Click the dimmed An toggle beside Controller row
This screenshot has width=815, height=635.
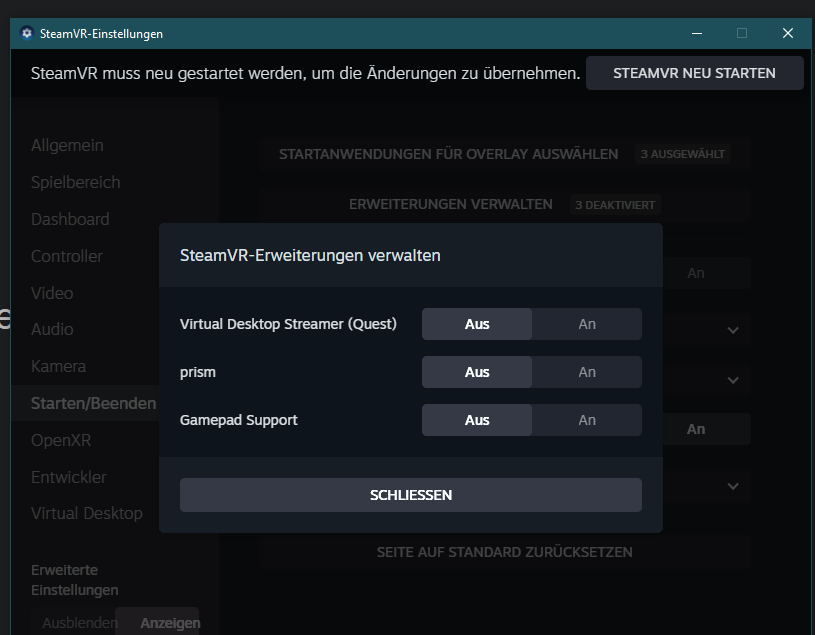696,273
